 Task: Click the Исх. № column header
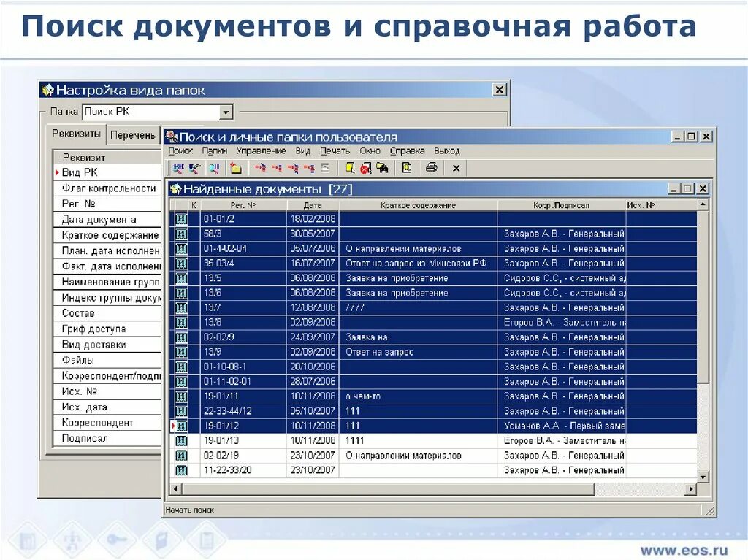(661, 205)
